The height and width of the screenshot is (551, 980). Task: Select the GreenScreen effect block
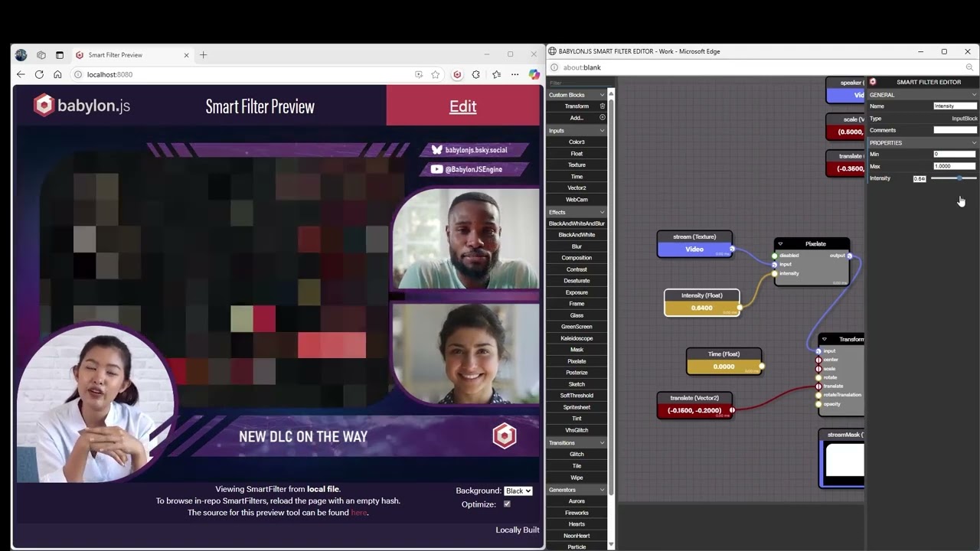[x=577, y=327]
